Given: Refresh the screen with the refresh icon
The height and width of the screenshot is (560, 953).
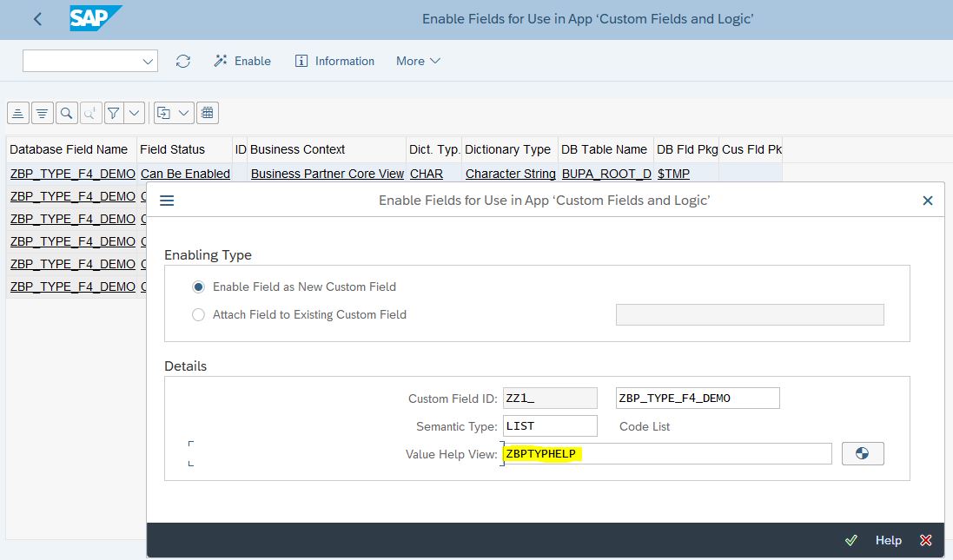Looking at the screenshot, I should [x=182, y=61].
